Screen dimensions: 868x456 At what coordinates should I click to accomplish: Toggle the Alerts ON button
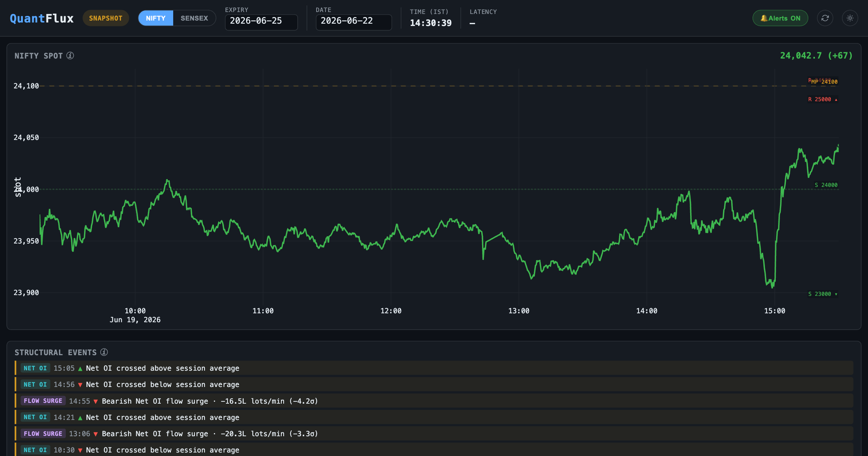click(x=780, y=18)
